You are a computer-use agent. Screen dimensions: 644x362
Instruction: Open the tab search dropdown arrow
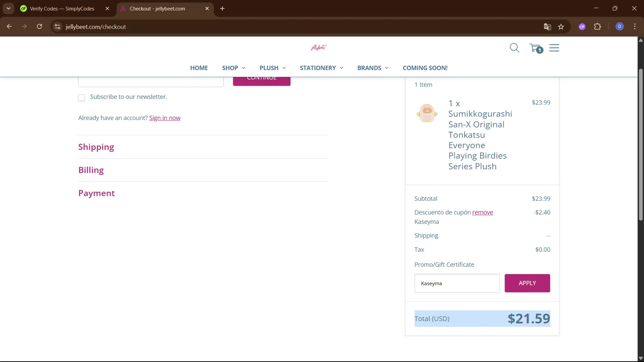coord(9,9)
